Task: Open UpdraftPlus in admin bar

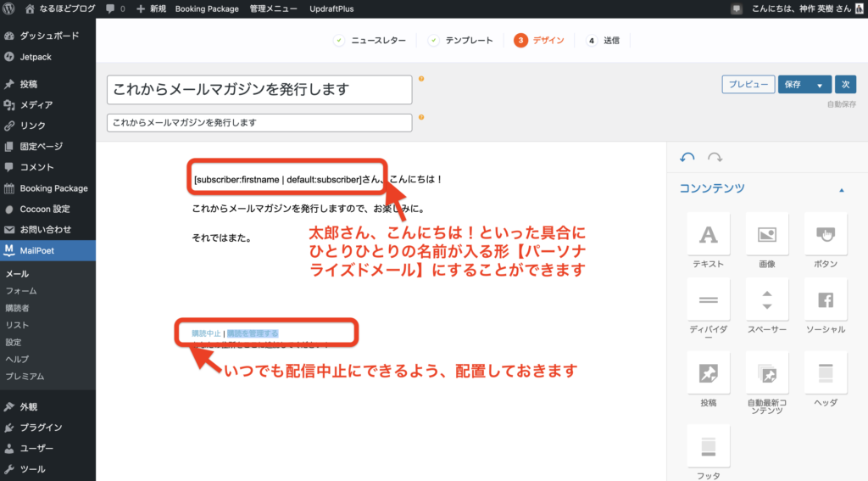Action: 331,8
